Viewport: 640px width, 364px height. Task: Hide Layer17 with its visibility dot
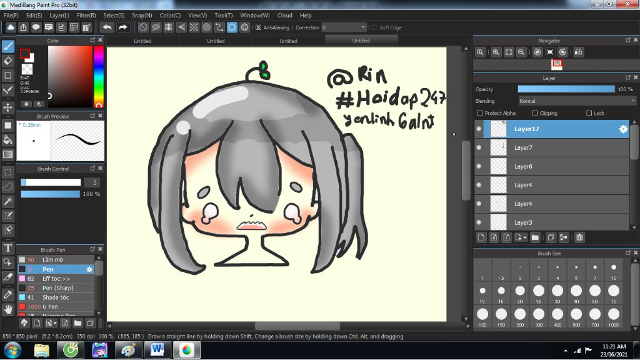pyautogui.click(x=479, y=129)
